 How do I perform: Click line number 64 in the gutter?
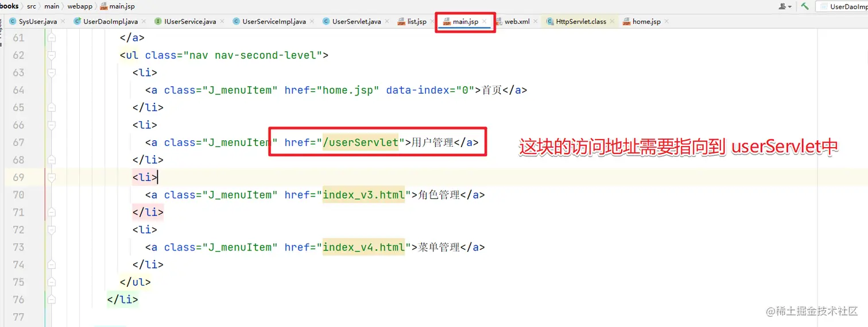(18, 90)
